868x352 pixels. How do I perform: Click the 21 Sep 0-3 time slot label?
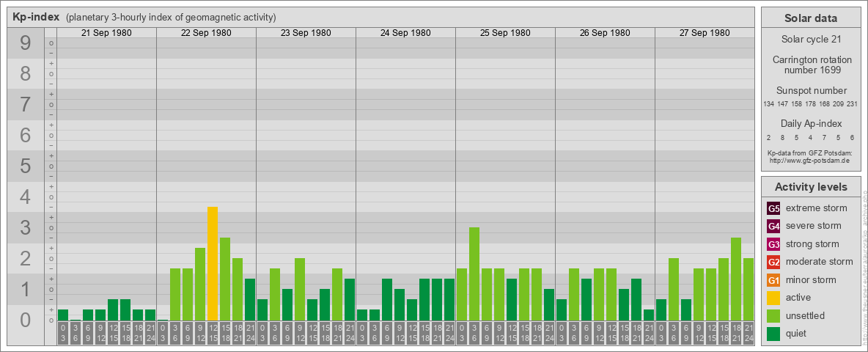click(x=63, y=334)
